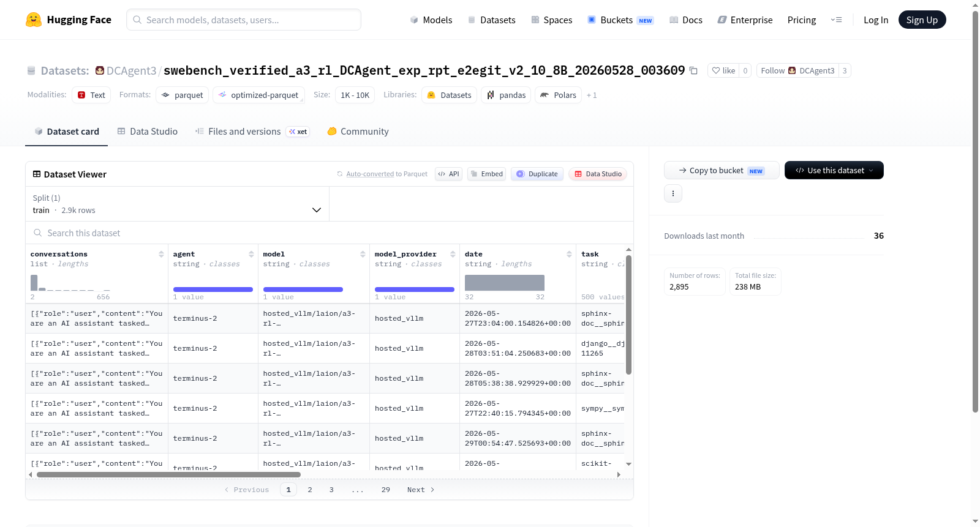This screenshot has width=980, height=527.
Task: Click the sympy__sym task cell
Action: pos(600,408)
